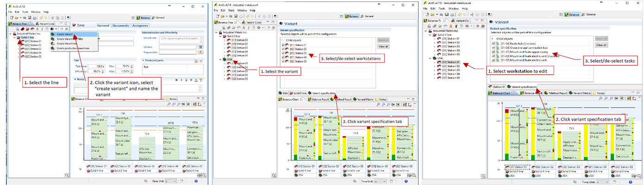The width and height of the screenshot is (644, 185).
Task: Click person icon next to Responsible field
Action: (x=200, y=52)
